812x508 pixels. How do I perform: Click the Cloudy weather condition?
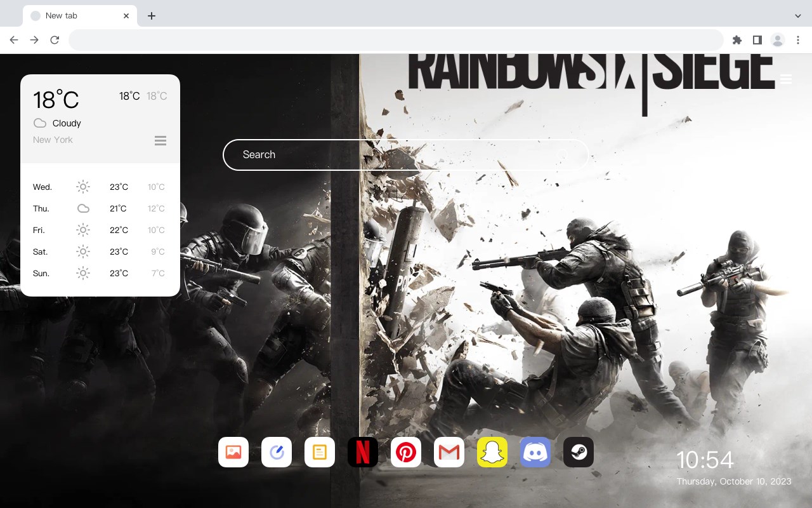point(67,123)
